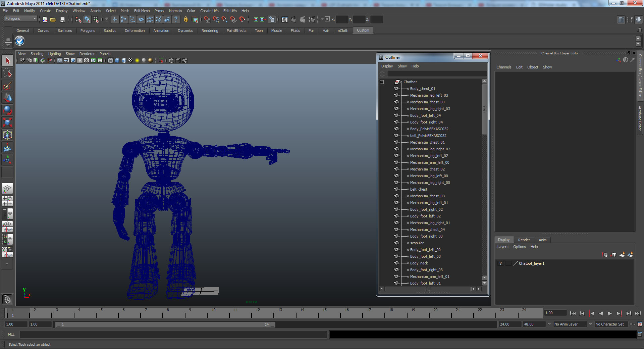Click the Scale tool red cube icon

click(x=7, y=122)
